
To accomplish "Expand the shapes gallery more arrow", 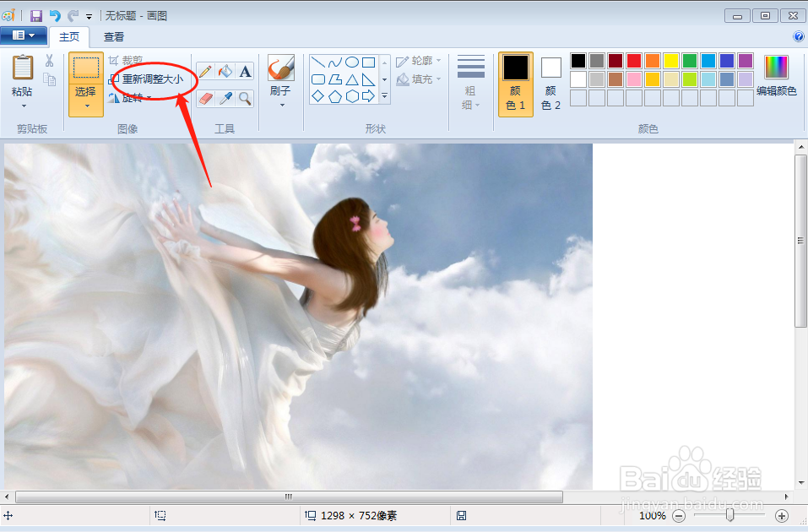I will (x=384, y=96).
